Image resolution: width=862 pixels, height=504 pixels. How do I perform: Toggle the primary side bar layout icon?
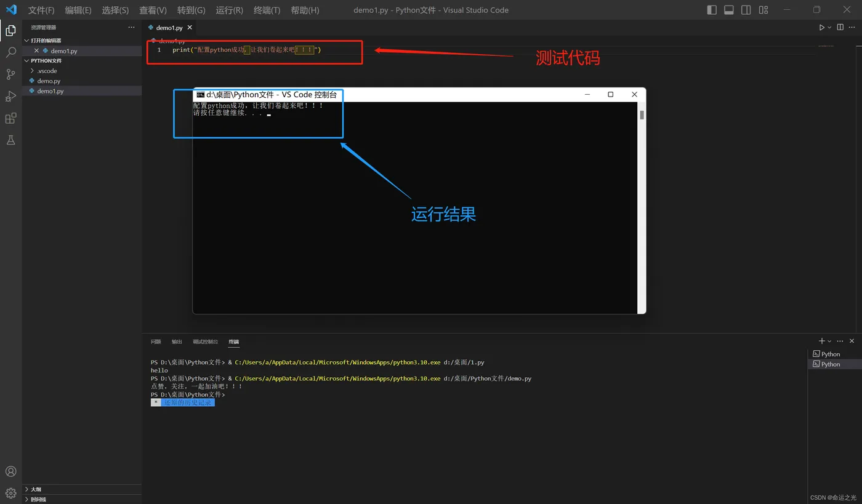pos(712,10)
